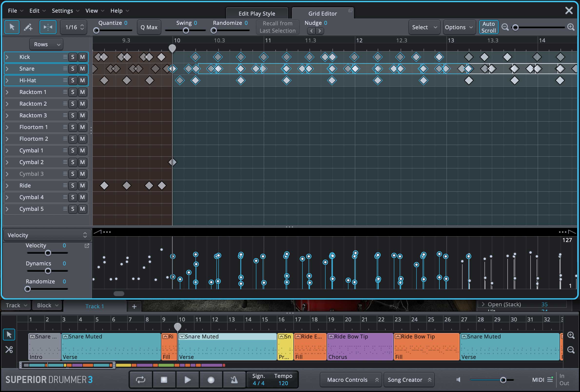580x392 pixels.
Task: Open the Select dropdown menu
Action: [424, 27]
